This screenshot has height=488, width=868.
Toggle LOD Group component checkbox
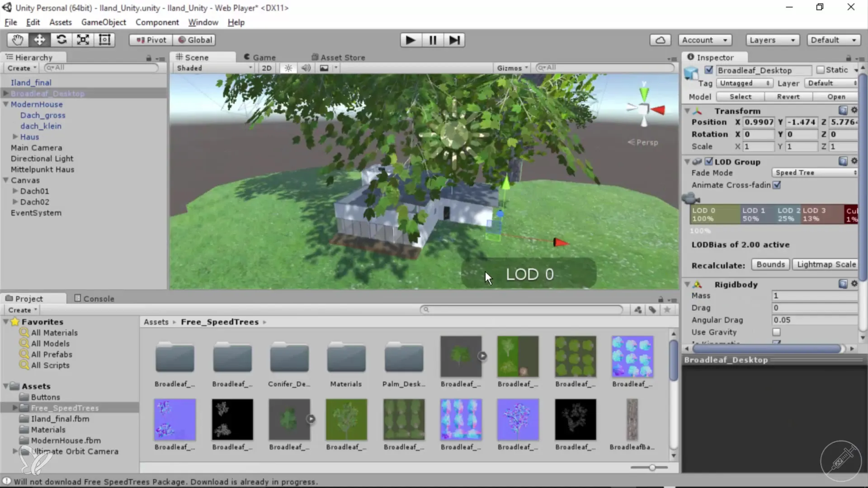click(709, 161)
